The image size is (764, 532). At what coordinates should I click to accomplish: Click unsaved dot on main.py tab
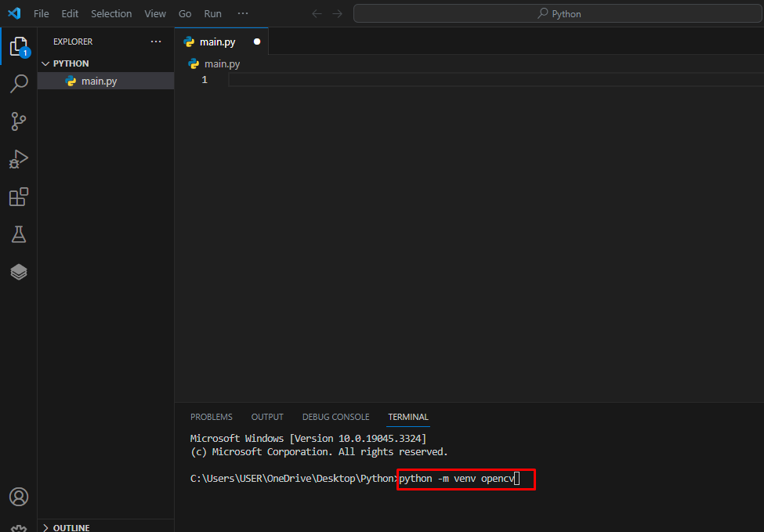pos(257,42)
